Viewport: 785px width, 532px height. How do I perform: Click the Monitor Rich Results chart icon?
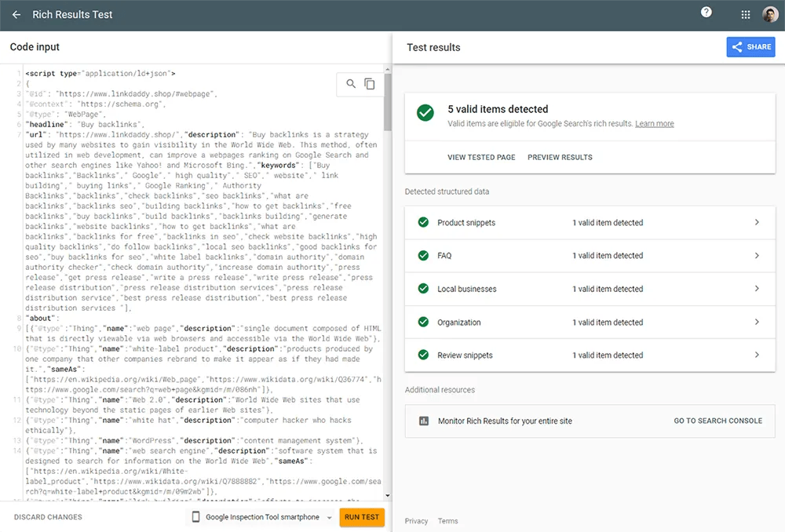[x=424, y=421]
